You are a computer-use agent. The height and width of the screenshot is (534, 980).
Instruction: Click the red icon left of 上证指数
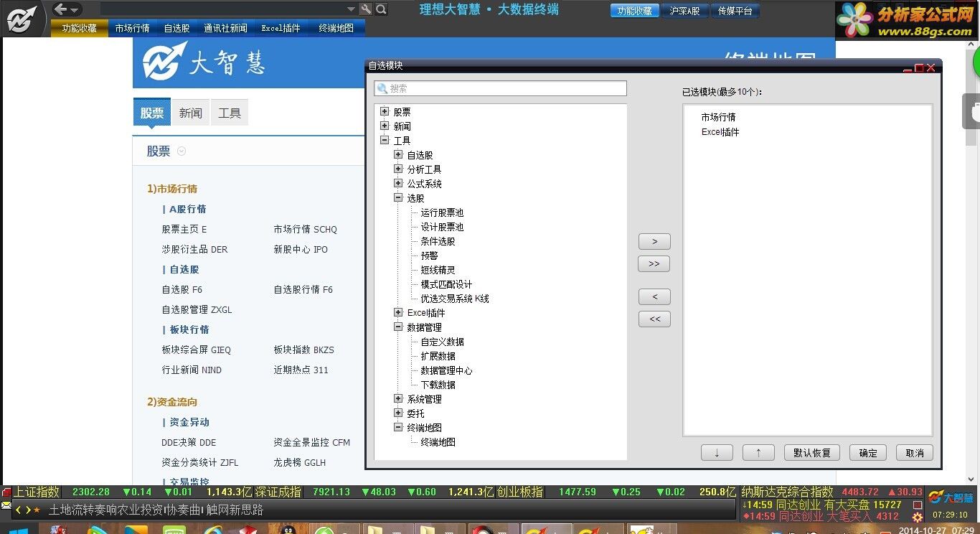pos(6,492)
